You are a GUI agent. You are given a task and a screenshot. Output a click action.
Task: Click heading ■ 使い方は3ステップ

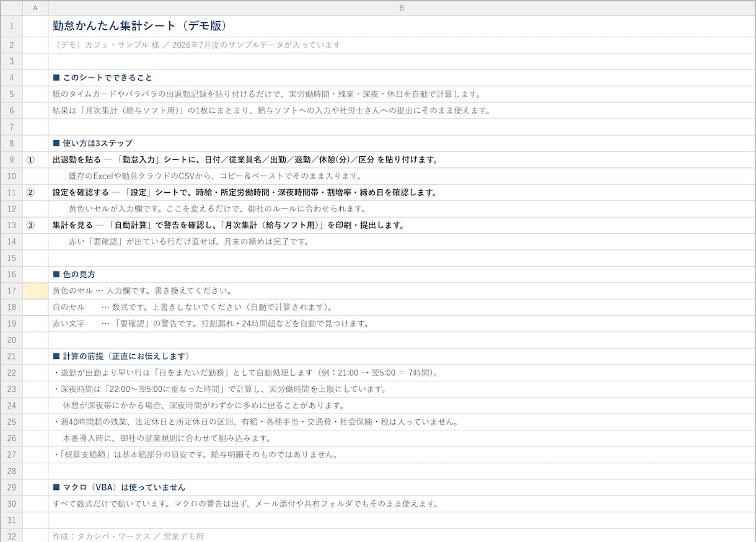pos(402,143)
